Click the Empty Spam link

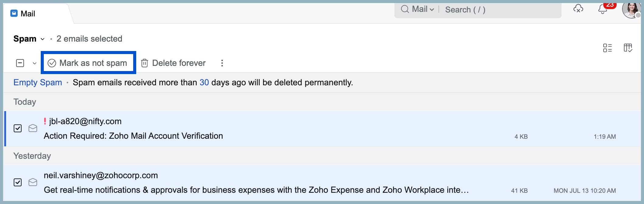[38, 83]
